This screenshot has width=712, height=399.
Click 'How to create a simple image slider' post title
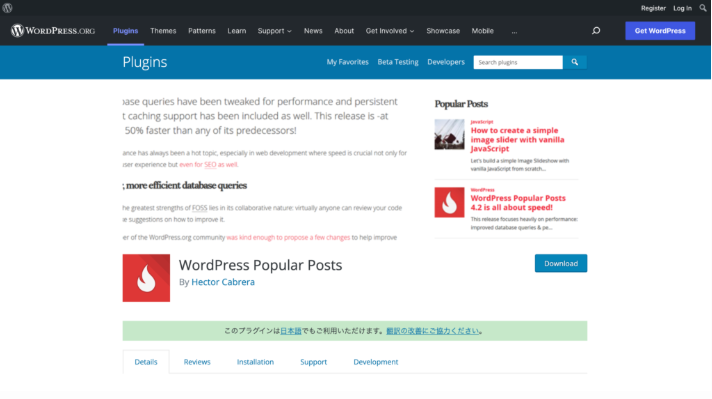[517, 139]
